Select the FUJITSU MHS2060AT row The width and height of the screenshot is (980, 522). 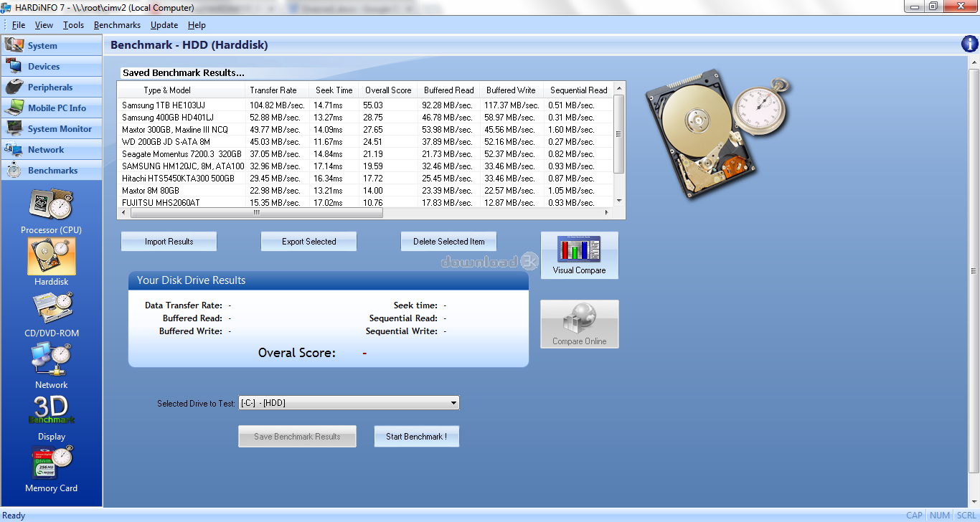(x=365, y=203)
